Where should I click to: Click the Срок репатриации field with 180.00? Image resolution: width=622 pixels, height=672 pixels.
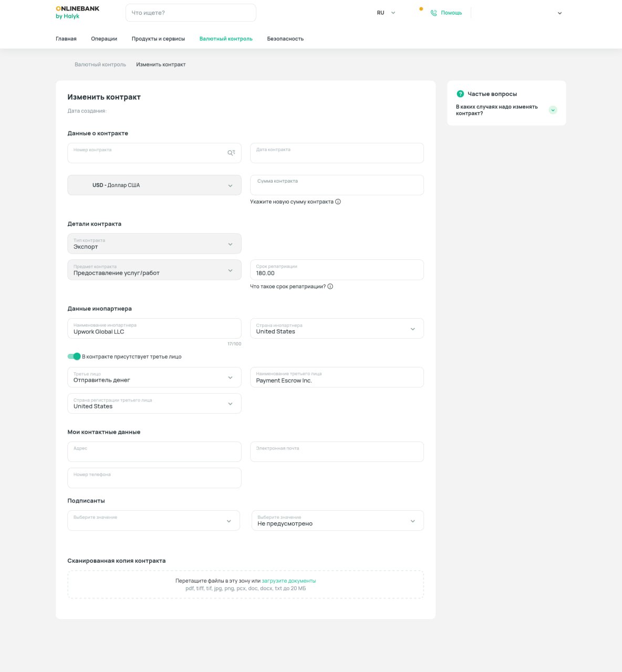click(337, 270)
